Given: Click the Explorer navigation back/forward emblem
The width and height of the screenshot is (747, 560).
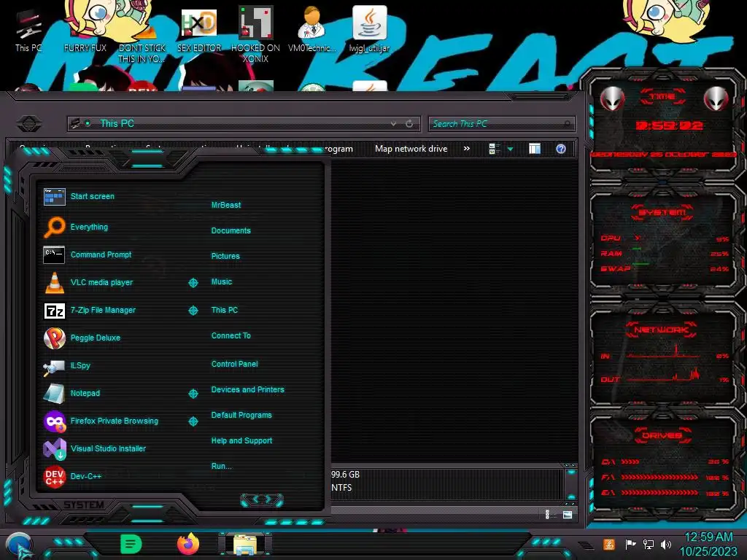Looking at the screenshot, I should pos(29,124).
